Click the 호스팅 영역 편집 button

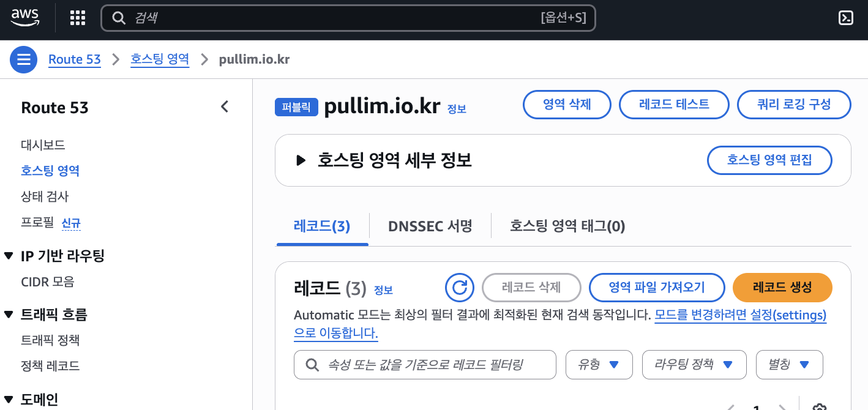point(769,160)
